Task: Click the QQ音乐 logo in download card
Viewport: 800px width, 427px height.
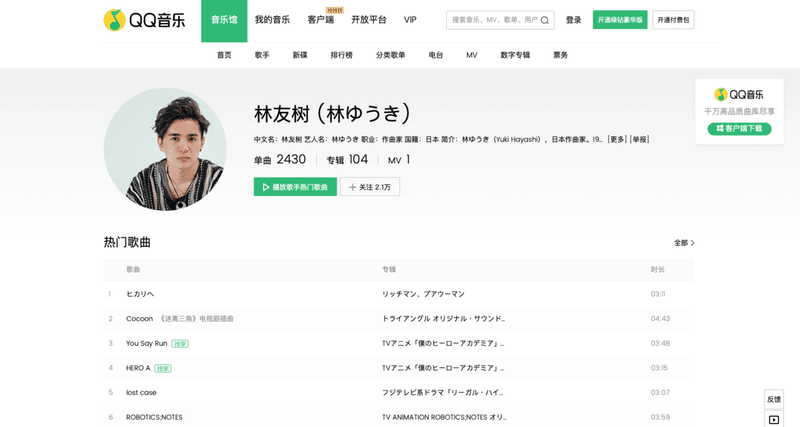Action: [x=739, y=94]
